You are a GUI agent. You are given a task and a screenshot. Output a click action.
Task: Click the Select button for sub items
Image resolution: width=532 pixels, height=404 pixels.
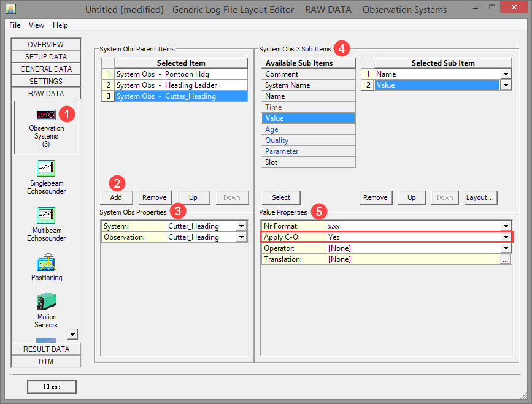(x=281, y=197)
